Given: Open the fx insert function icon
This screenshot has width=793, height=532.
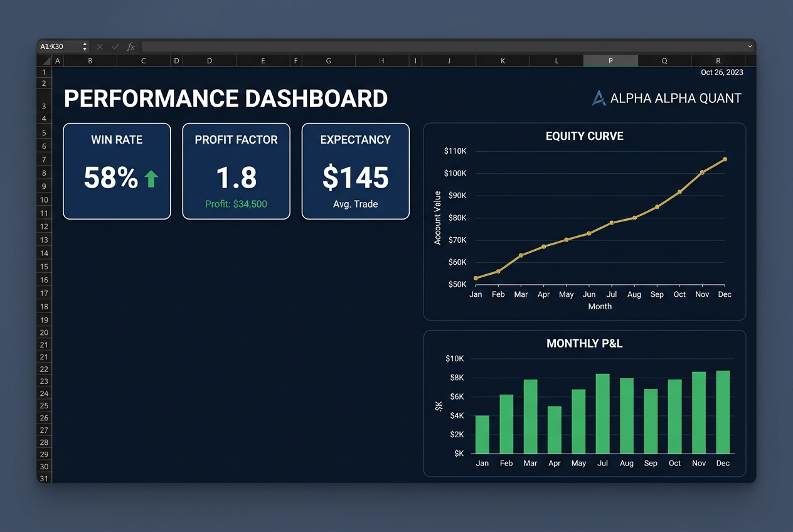Looking at the screenshot, I should tap(130, 46).
